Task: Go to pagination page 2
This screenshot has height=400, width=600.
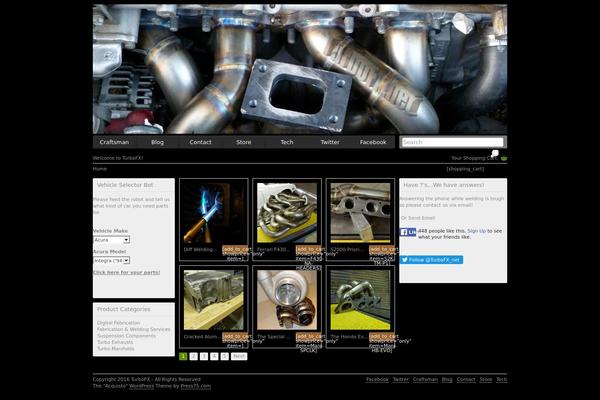Action: (194, 356)
